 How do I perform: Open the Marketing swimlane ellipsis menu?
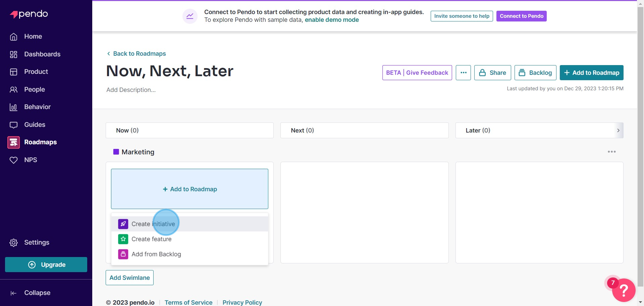click(x=611, y=152)
